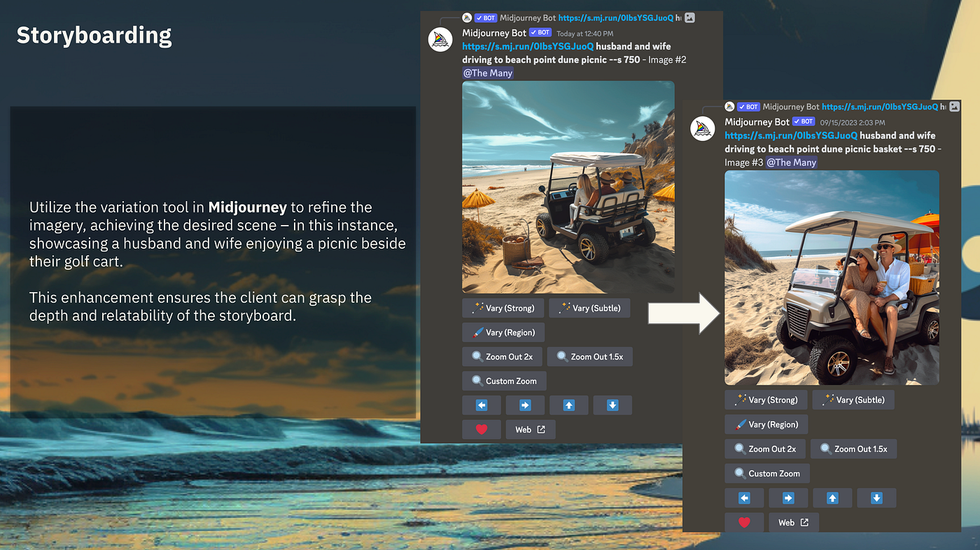Click the red heart favorite button under Image #2
980x550 pixels.
click(482, 429)
